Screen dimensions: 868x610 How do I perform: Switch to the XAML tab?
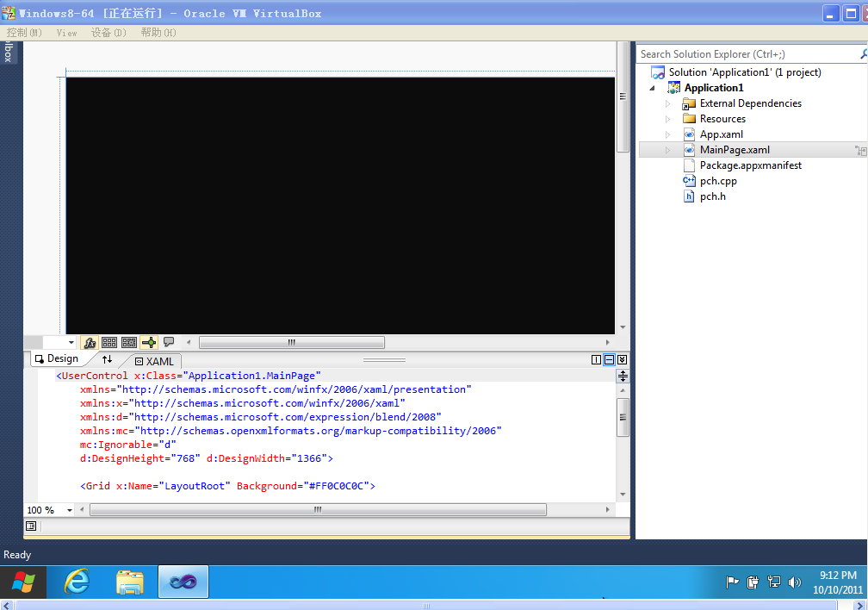coord(154,361)
